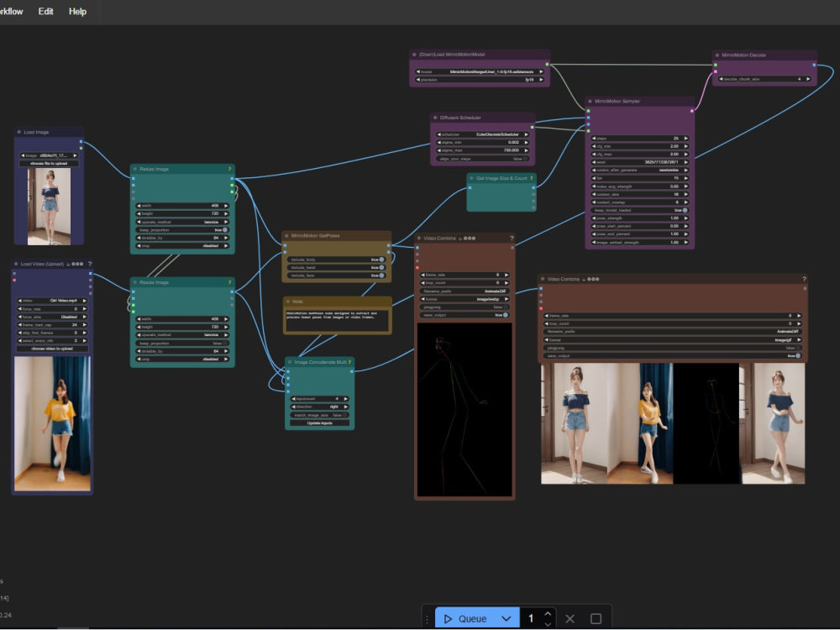
Task: Click the help icon on lower Resize Image node
Action: (230, 282)
